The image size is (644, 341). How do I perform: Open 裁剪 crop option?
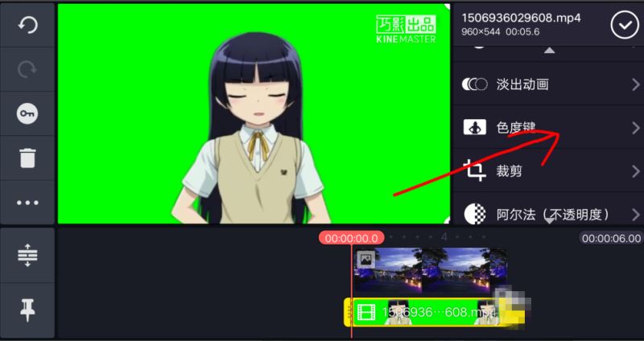(x=549, y=170)
